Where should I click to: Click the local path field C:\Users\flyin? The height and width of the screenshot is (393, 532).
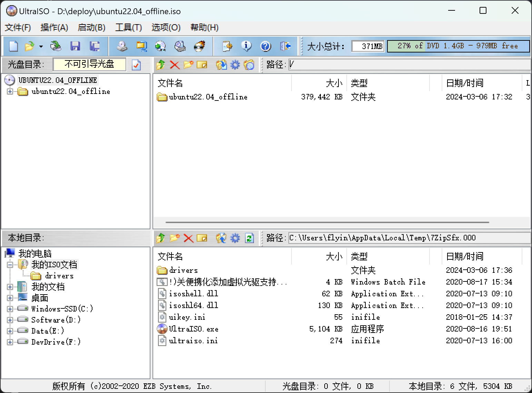[409, 238]
